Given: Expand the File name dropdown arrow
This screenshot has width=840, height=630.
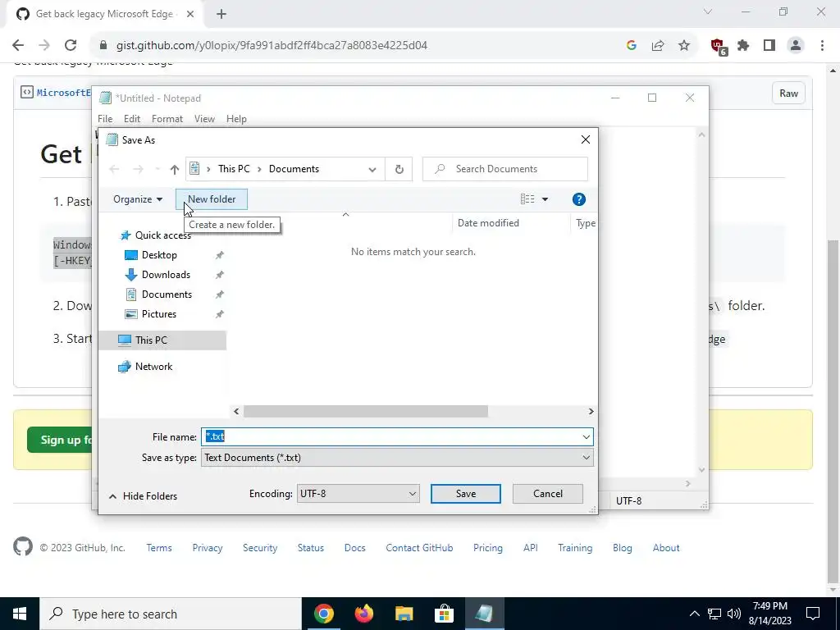Looking at the screenshot, I should point(586,437).
